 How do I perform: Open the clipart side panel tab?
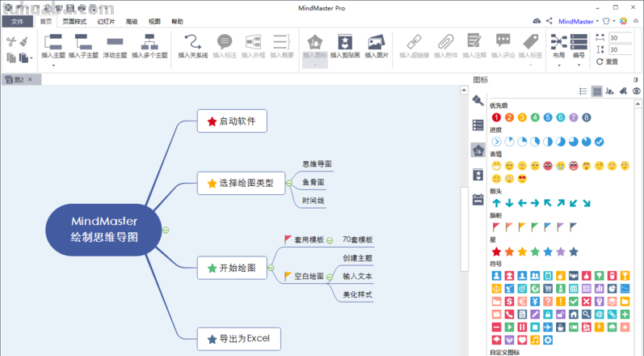pyautogui.click(x=478, y=175)
